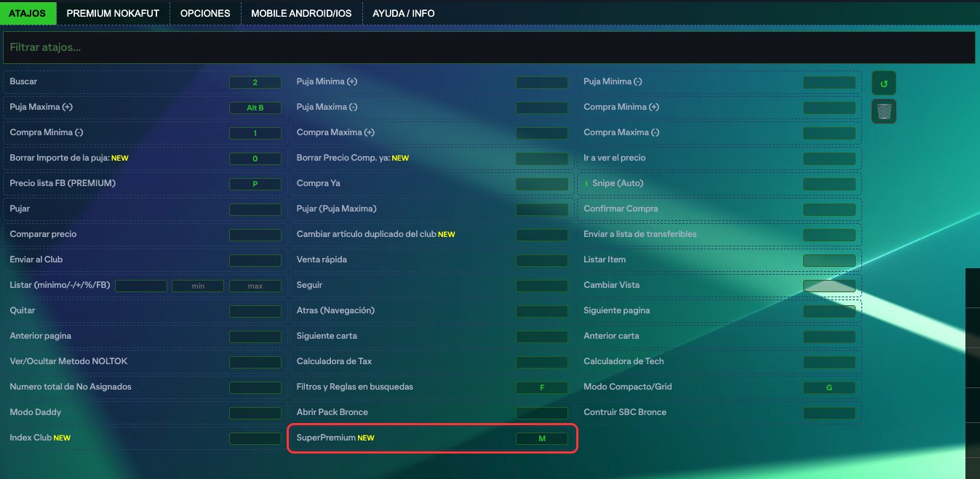The width and height of the screenshot is (980, 479).
Task: Click the Enviar al Club shortcut field
Action: click(x=255, y=261)
